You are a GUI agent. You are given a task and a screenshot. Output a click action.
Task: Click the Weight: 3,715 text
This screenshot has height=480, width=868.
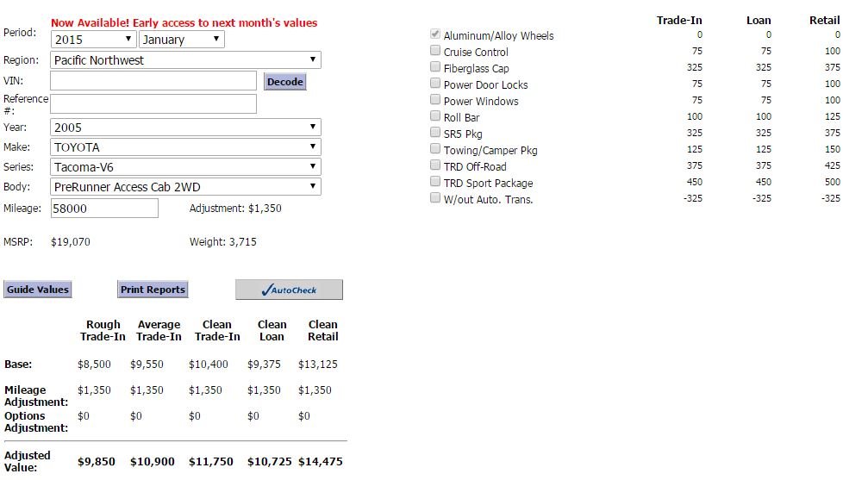click(223, 242)
